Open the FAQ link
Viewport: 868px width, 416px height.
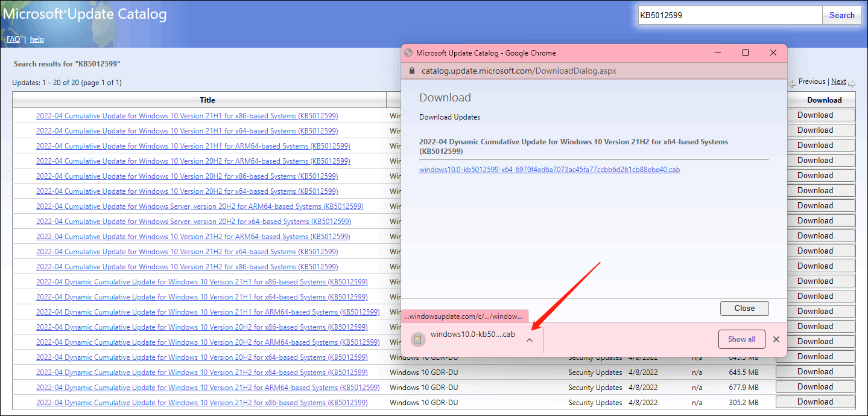(x=13, y=39)
